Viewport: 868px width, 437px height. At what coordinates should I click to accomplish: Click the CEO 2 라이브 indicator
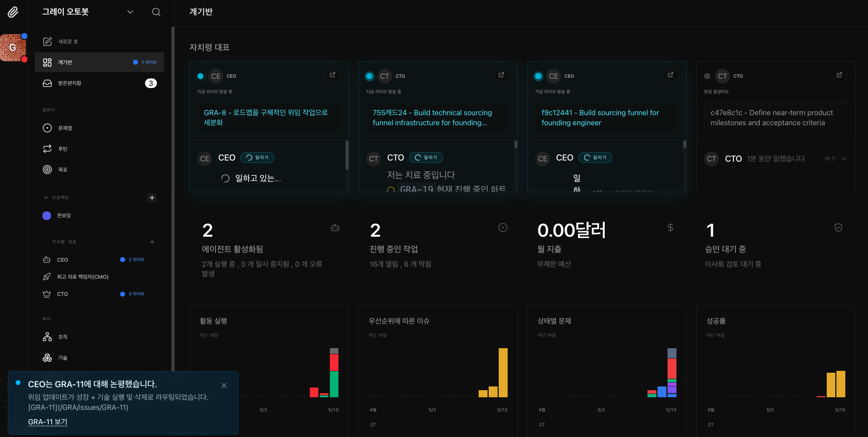coord(132,259)
